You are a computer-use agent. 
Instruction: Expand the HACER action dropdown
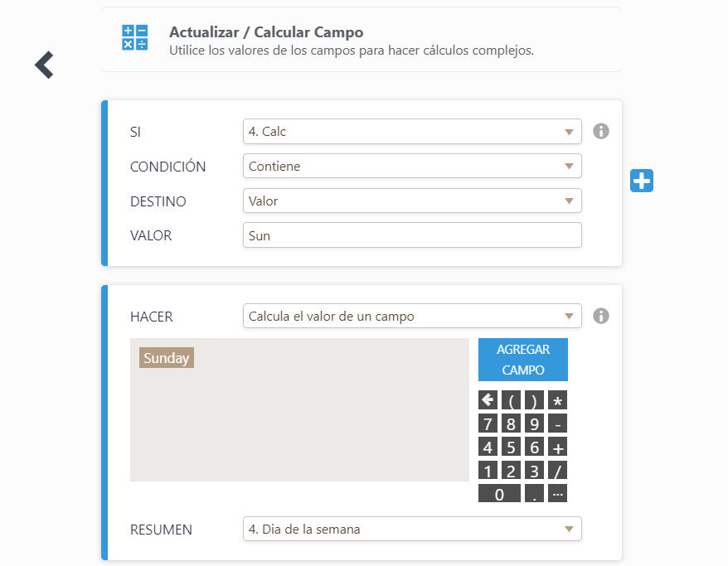coord(412,317)
